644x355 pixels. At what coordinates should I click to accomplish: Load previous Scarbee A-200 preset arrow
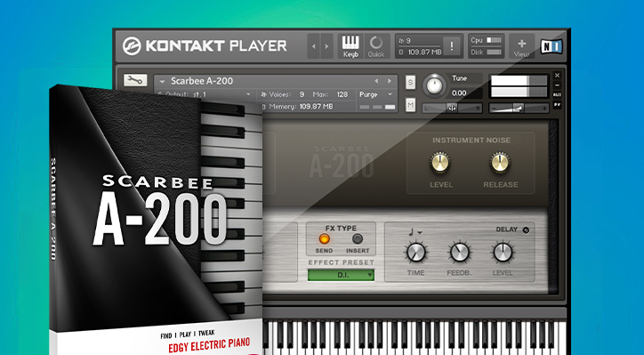point(376,81)
